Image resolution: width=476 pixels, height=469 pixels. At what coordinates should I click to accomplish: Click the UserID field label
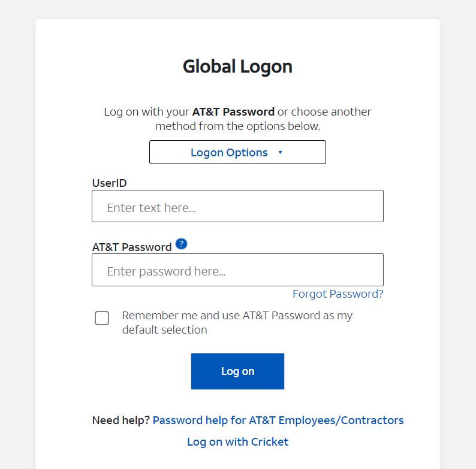coord(109,183)
